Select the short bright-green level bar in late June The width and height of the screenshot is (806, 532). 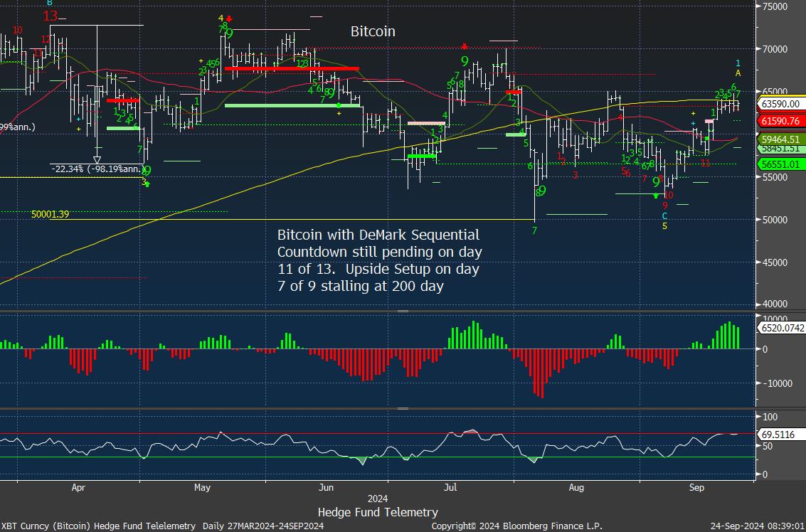click(x=422, y=156)
